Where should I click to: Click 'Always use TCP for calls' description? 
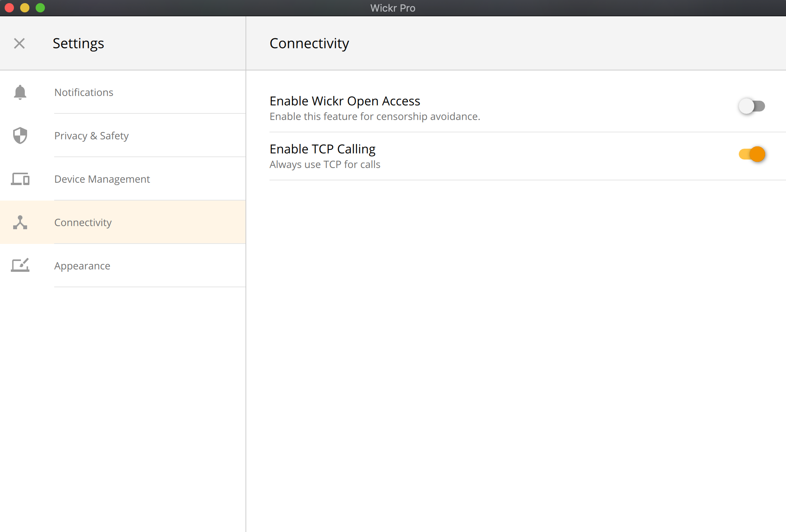pyautogui.click(x=325, y=165)
